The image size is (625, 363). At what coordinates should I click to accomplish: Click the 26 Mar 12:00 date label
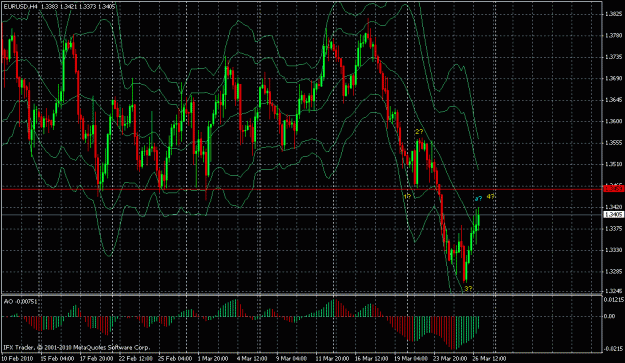coord(489,358)
